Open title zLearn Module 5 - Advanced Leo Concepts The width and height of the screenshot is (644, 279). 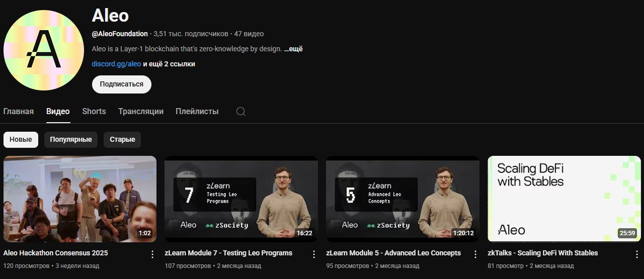393,253
